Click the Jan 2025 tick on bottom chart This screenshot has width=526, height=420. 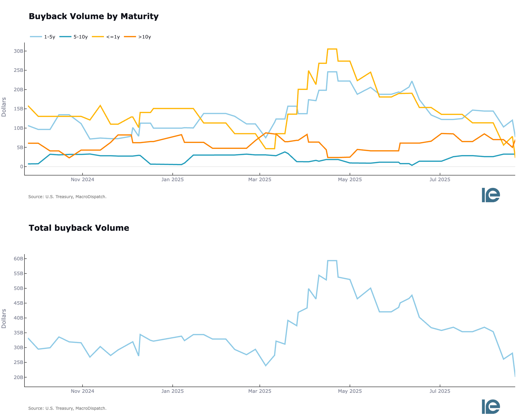(x=172, y=391)
